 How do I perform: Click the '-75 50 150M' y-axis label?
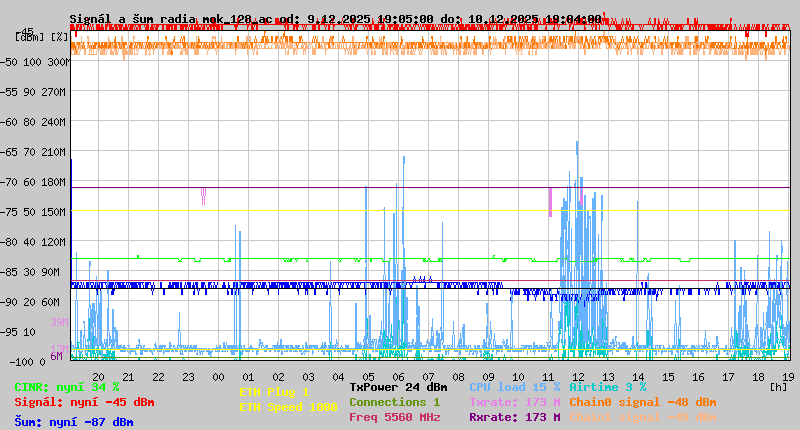pos(33,212)
